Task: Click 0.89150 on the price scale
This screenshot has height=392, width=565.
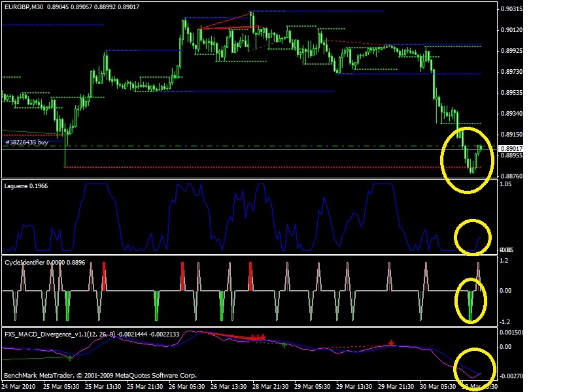Action: pos(511,135)
